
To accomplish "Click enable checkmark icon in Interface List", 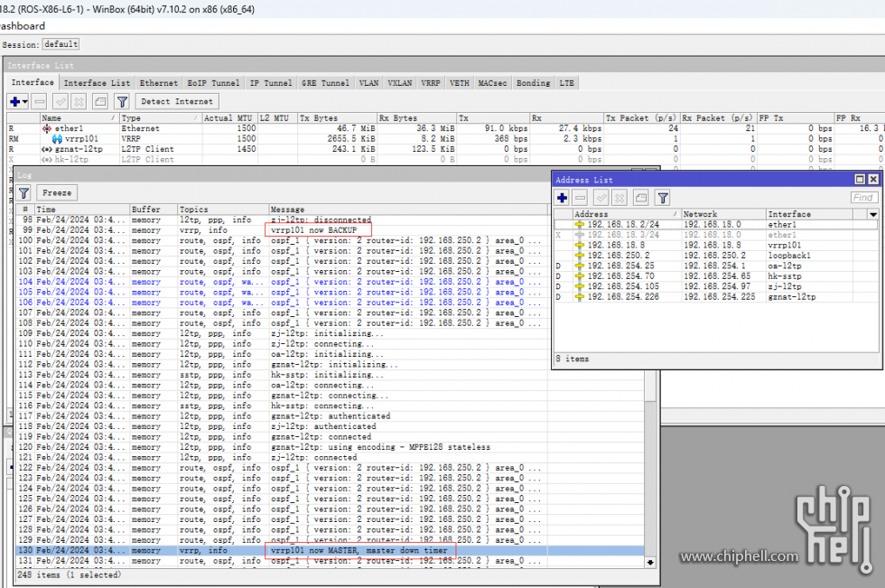I will 61,101.
